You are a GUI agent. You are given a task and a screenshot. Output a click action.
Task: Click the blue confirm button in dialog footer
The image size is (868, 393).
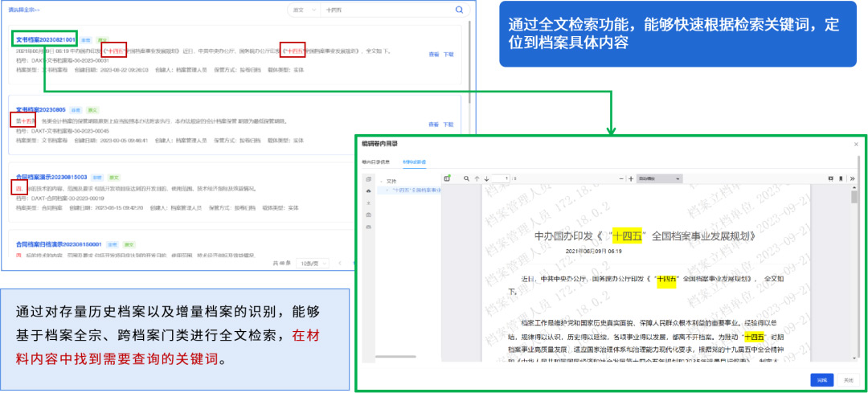821,379
